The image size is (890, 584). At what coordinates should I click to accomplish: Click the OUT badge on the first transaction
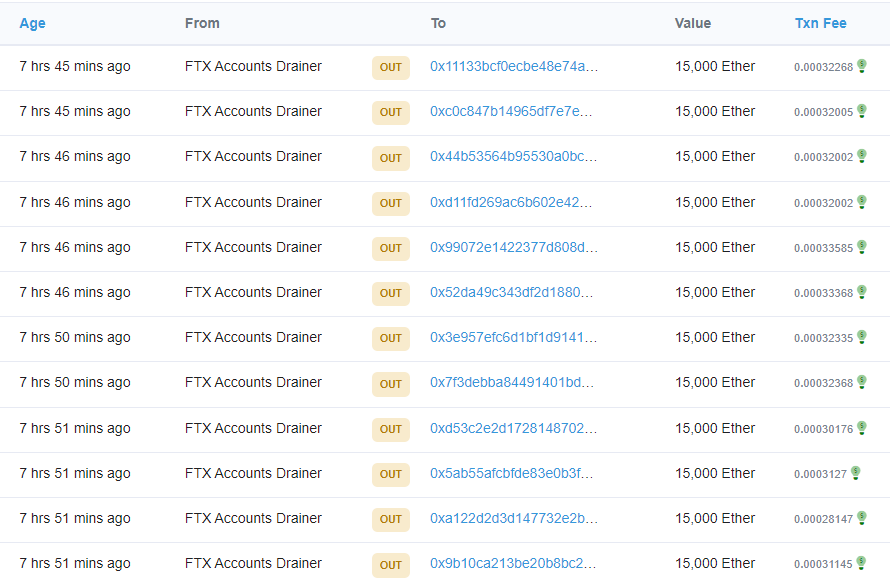tap(390, 67)
